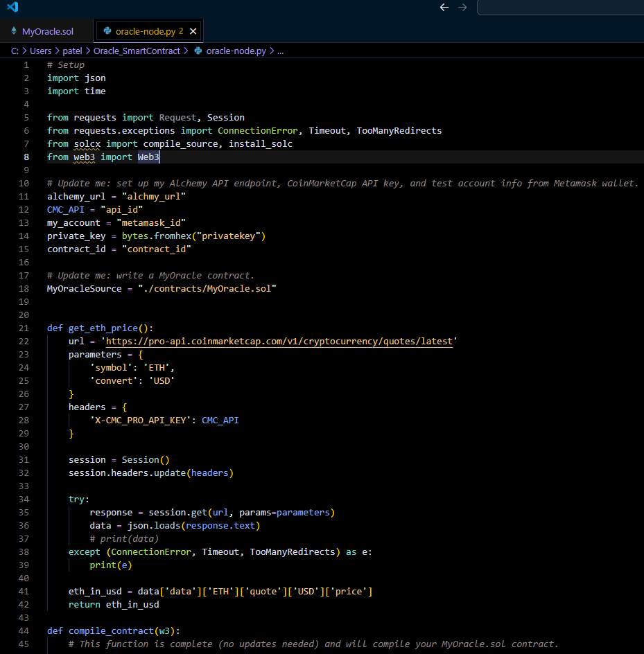This screenshot has height=654, width=644.
Task: Open the Users breadcrumb segment
Action: coord(40,51)
